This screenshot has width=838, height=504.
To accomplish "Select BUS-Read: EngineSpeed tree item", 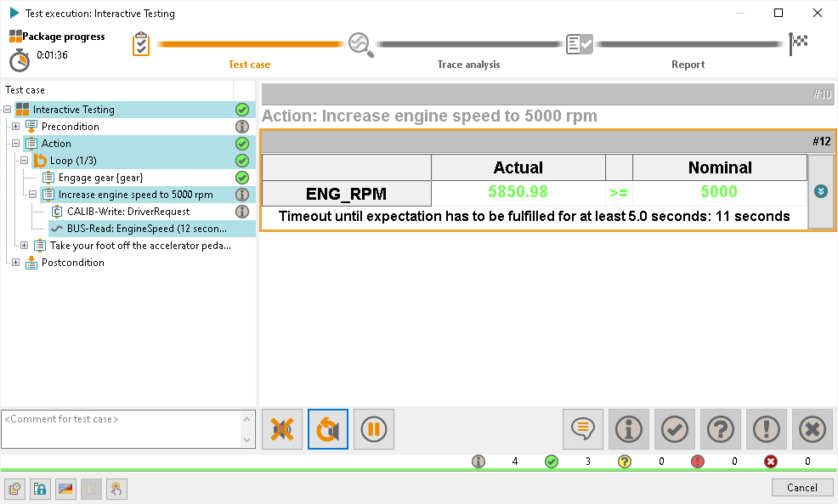I will [147, 229].
